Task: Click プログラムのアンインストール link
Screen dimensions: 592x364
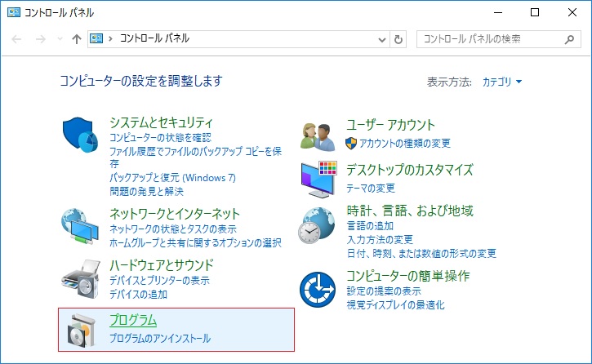Action: (x=160, y=339)
